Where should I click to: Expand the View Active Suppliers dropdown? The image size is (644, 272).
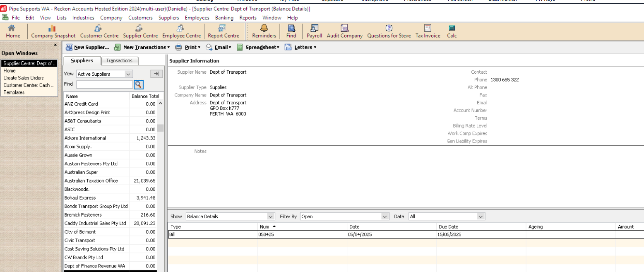(x=128, y=74)
